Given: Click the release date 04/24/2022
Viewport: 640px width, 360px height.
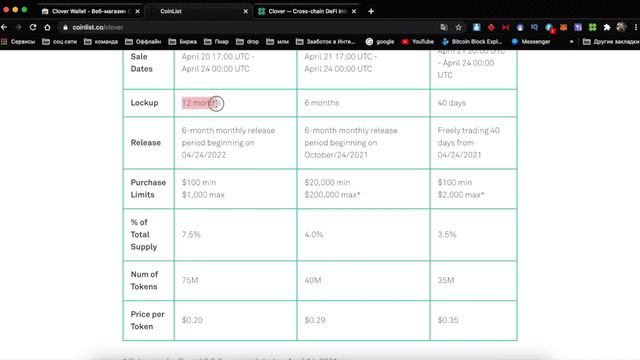Looking at the screenshot, I should (x=204, y=155).
